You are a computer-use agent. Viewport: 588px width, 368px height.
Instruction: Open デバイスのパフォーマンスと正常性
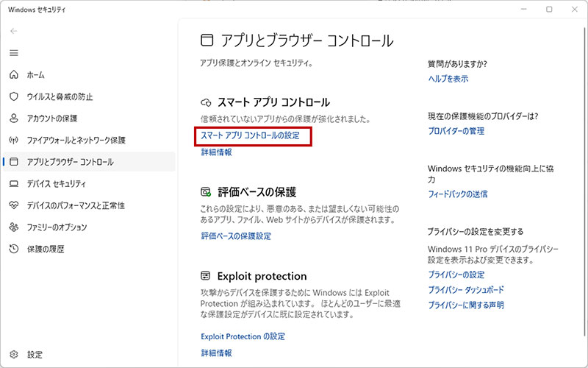tap(76, 206)
